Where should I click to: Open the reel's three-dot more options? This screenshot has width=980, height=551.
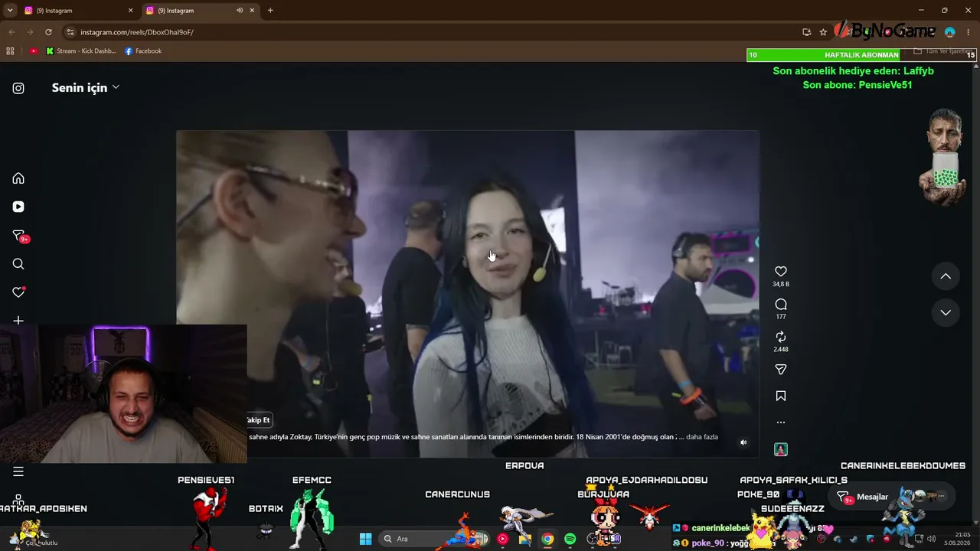pos(781,422)
